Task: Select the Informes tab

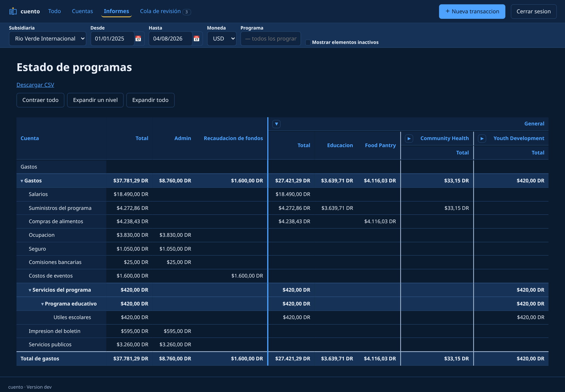Action: click(x=116, y=11)
